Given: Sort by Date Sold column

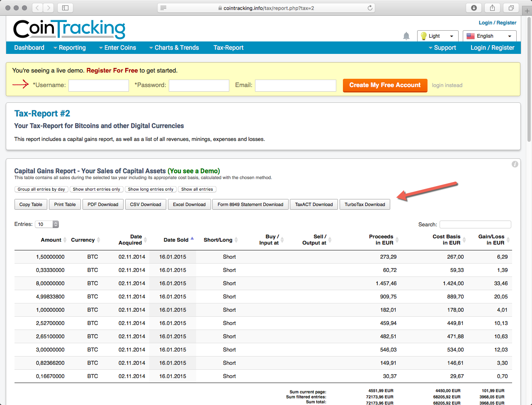Looking at the screenshot, I should [179, 240].
